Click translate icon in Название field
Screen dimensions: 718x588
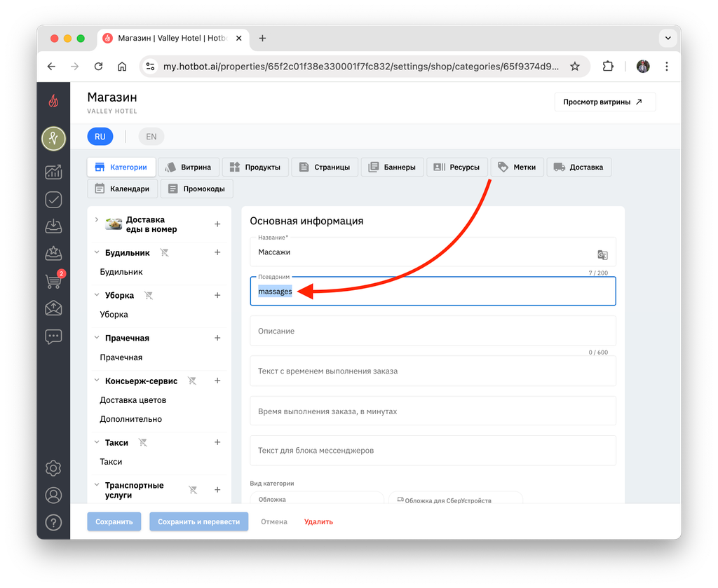[x=602, y=255]
